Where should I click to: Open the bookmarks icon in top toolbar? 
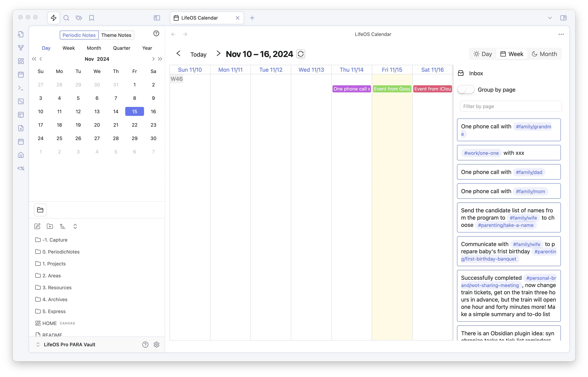(91, 18)
